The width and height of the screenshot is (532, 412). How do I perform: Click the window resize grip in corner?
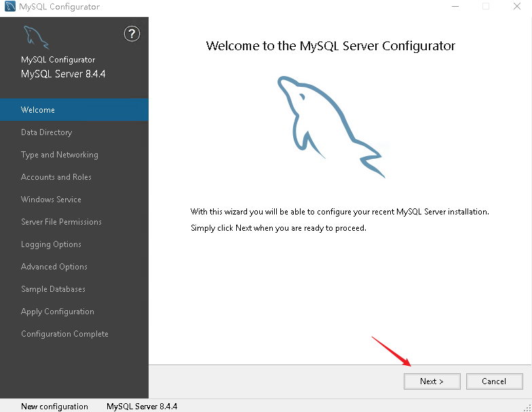pos(528,408)
